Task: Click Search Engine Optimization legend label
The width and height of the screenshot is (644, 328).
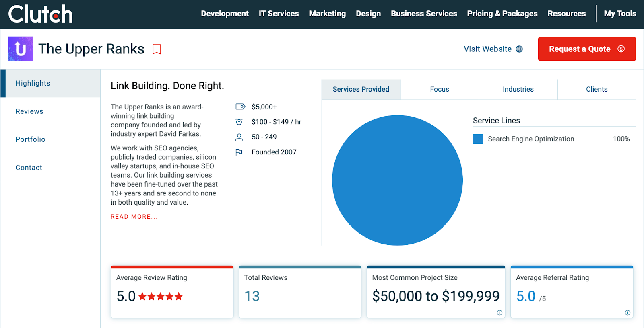Action: (x=531, y=139)
